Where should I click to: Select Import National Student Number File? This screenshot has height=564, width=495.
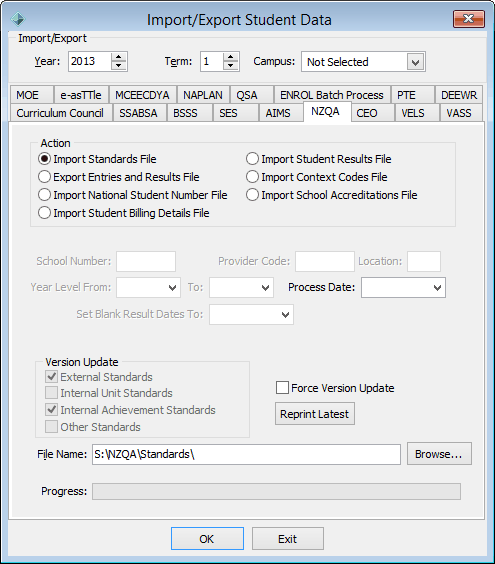pyautogui.click(x=133, y=195)
